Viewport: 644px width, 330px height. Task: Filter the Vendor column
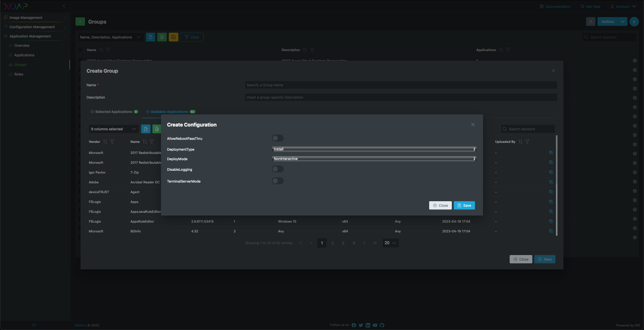(x=112, y=142)
